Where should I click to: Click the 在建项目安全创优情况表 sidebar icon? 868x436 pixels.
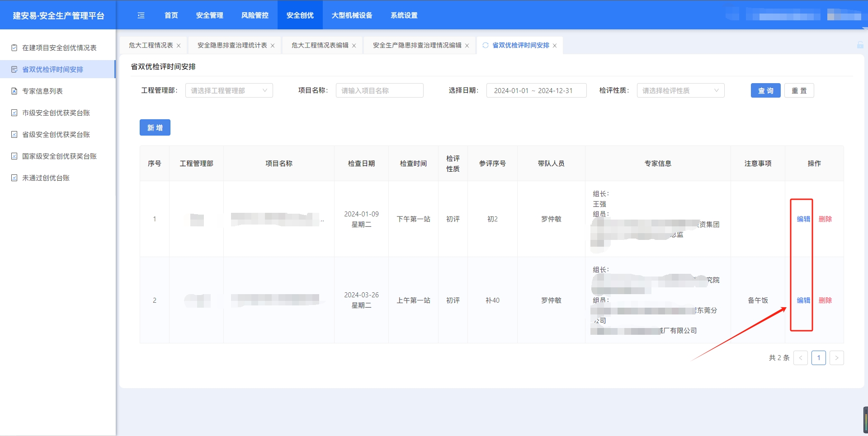click(14, 48)
